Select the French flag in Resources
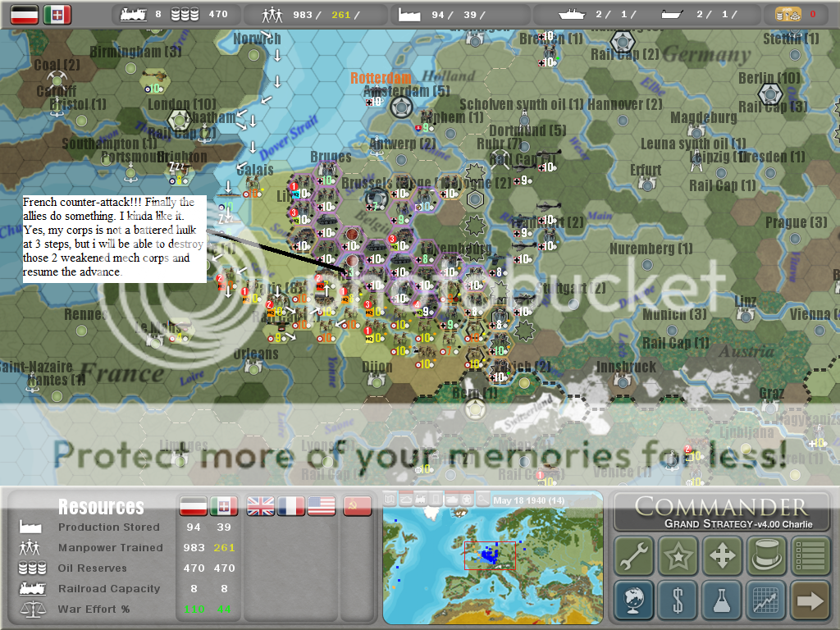This screenshot has width=840, height=630. click(292, 506)
